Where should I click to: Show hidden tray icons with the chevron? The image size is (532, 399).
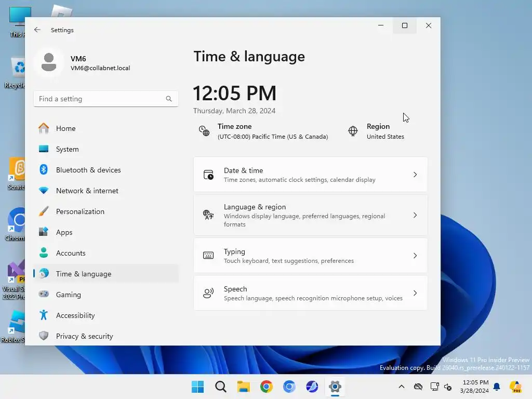tap(402, 387)
